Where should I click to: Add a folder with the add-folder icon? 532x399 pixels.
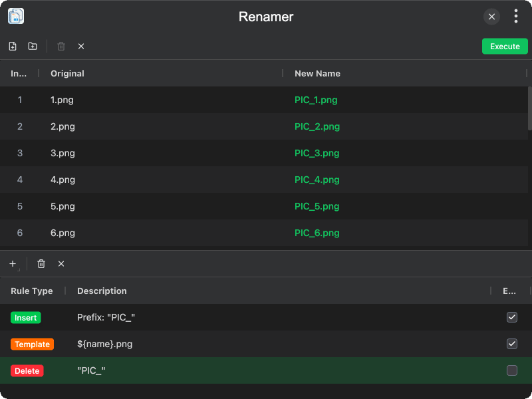coord(32,46)
